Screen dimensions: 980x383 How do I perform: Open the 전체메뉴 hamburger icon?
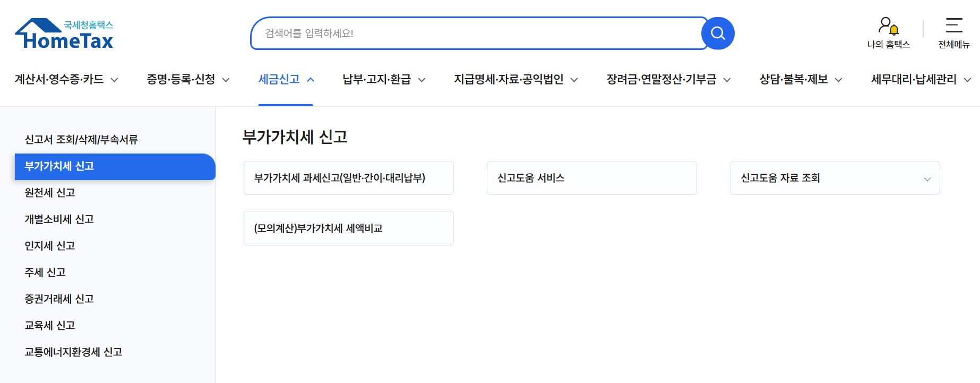point(954,25)
